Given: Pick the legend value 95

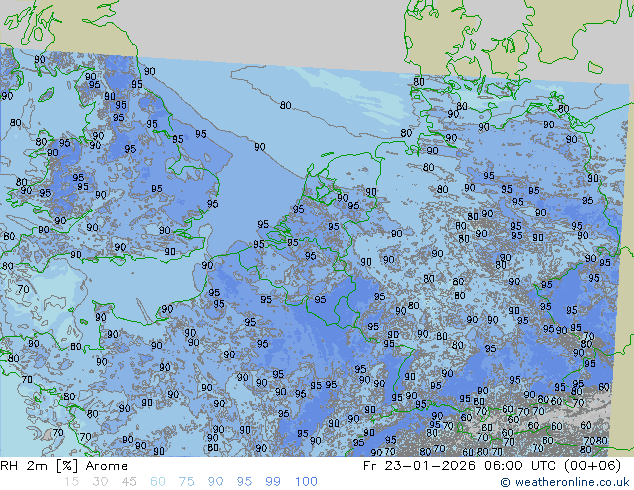Looking at the screenshot, I should (244, 482).
